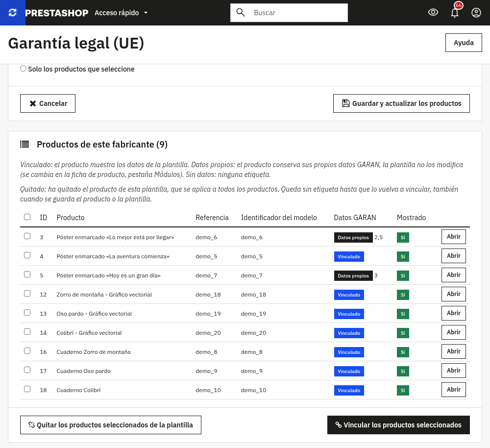Click the PrestaShop logo icon
The width and height of the screenshot is (490, 448).
pos(13,13)
